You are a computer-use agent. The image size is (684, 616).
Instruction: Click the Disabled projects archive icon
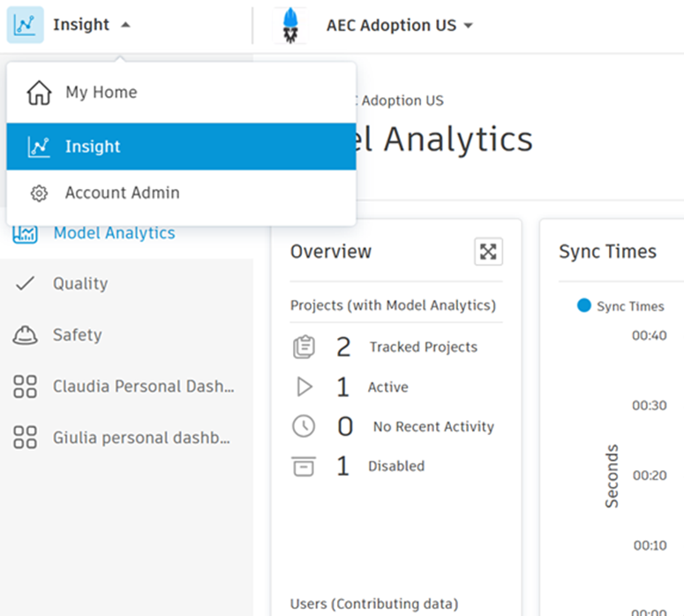pyautogui.click(x=304, y=466)
